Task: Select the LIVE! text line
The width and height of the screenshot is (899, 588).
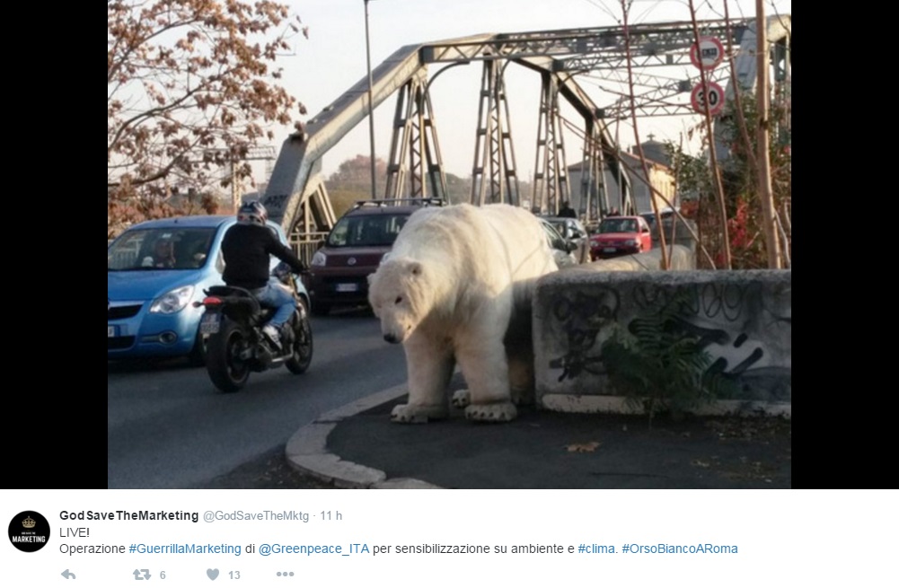Action: coord(75,532)
